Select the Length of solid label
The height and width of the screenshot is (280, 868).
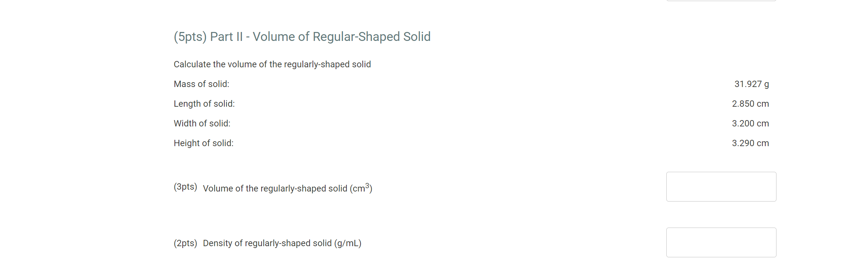pos(204,104)
